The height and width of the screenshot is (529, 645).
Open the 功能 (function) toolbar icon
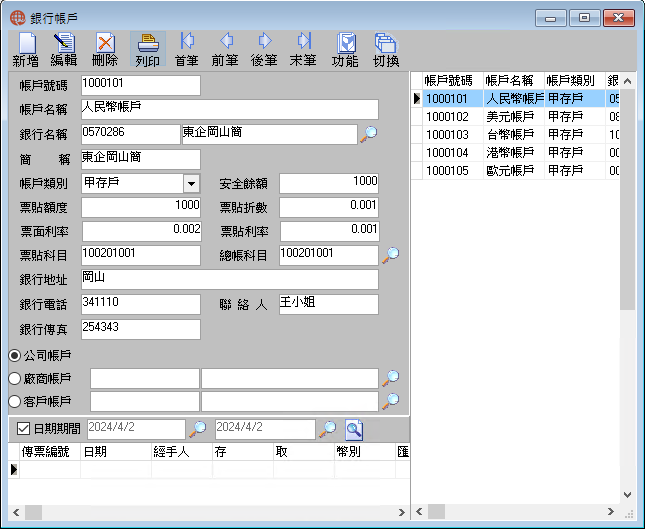(x=346, y=49)
